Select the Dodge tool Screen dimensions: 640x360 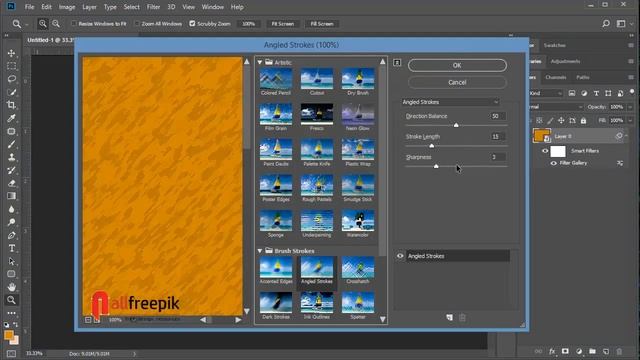11,222
